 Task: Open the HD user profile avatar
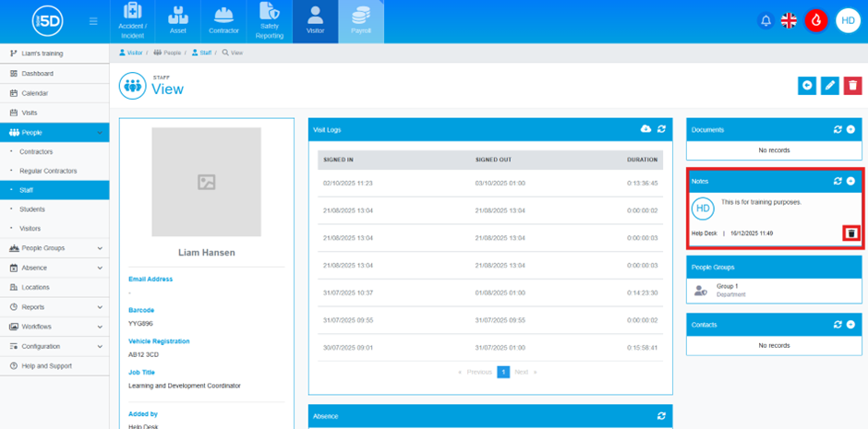coord(848,20)
